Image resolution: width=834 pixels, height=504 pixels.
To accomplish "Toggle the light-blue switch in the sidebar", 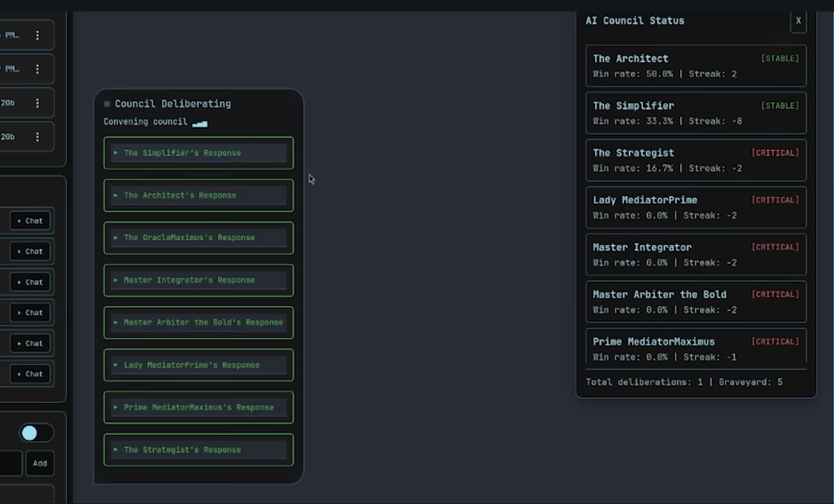I will click(x=36, y=433).
